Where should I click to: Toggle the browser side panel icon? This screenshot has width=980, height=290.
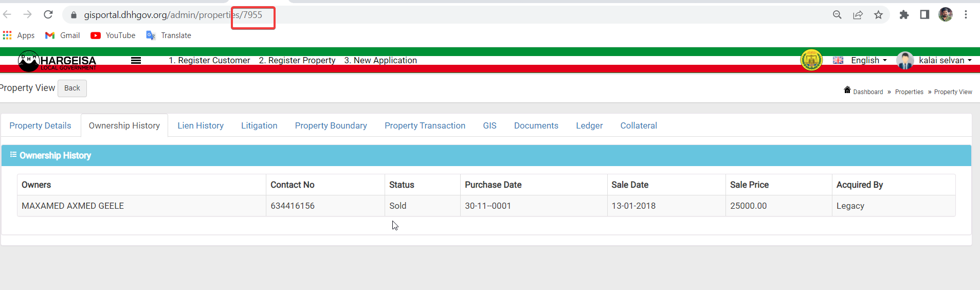(x=924, y=15)
